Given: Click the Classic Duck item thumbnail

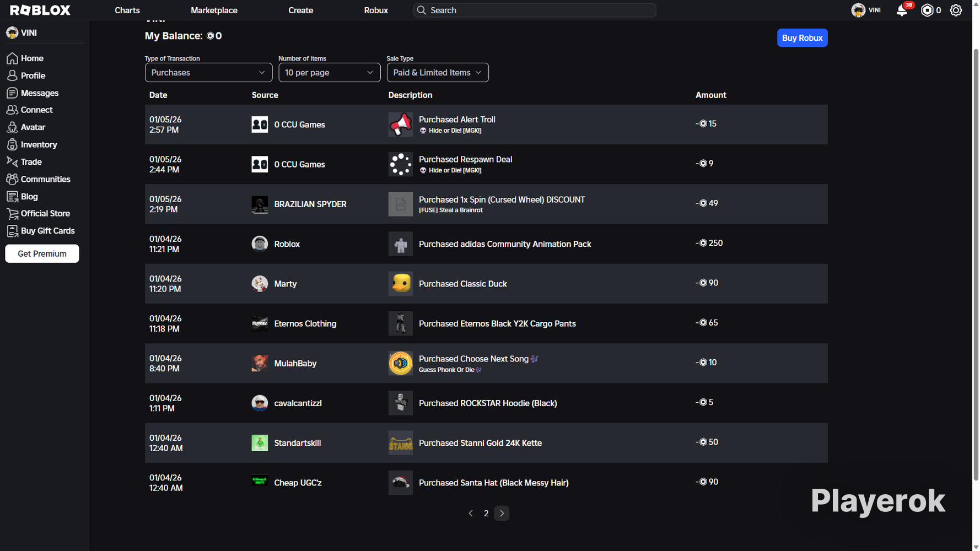Looking at the screenshot, I should (401, 284).
